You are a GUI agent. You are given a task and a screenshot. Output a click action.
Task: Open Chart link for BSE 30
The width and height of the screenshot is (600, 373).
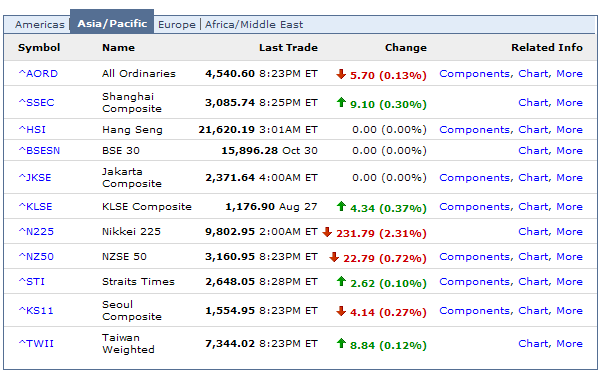click(x=533, y=151)
